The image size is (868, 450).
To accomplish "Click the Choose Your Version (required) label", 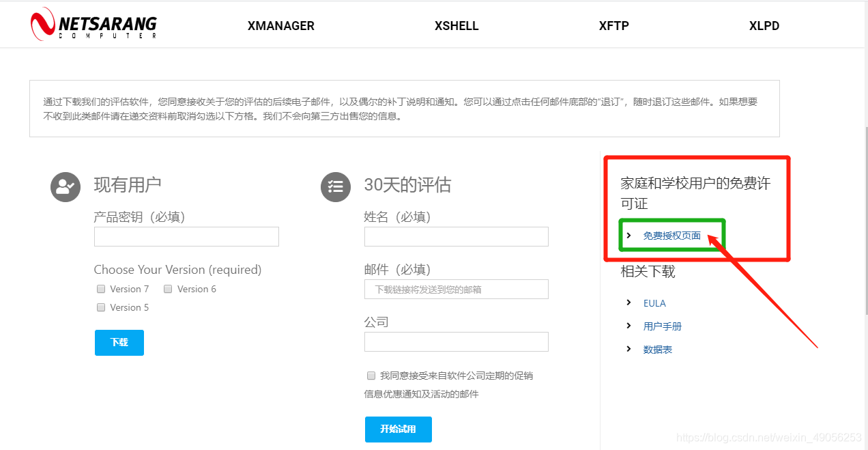I will click(x=177, y=270).
